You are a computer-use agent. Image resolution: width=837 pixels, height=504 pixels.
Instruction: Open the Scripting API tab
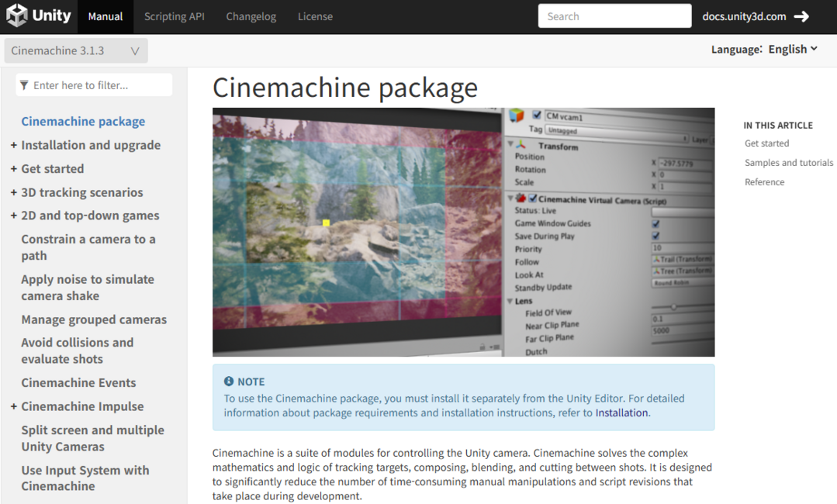coord(174,16)
